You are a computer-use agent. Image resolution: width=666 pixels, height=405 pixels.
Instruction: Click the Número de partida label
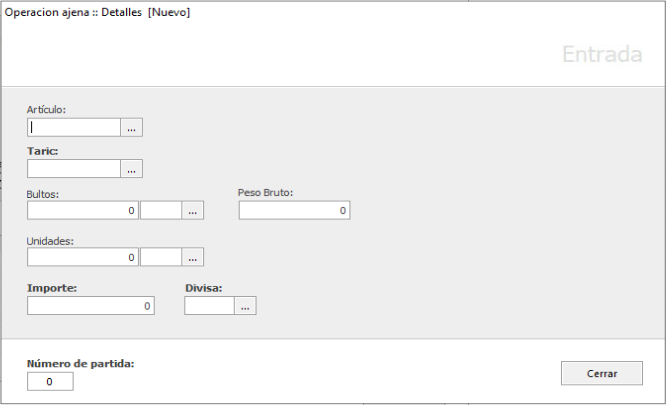[80, 363]
